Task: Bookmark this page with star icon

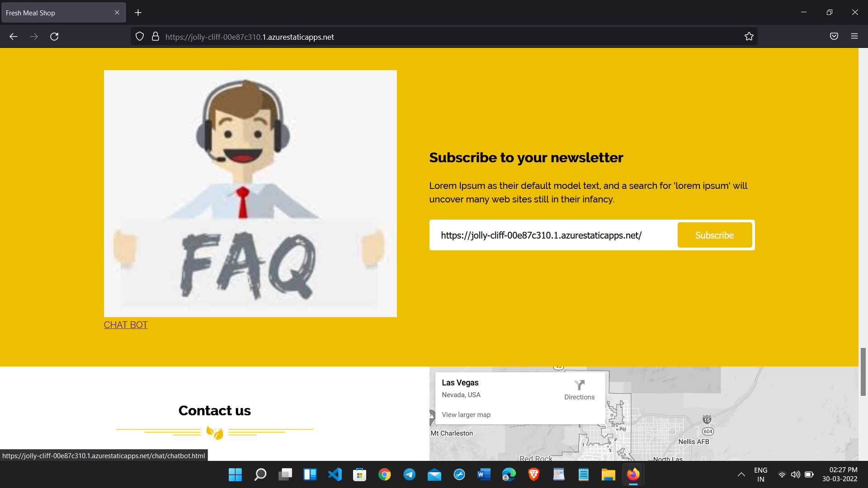Action: coord(749,37)
